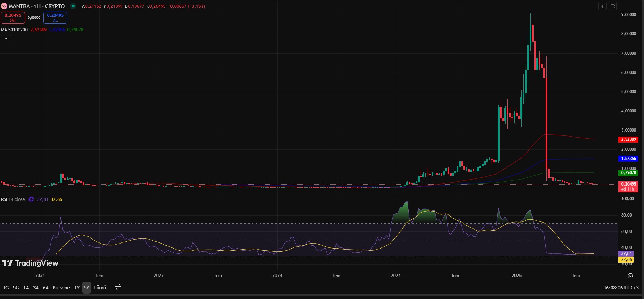Set time range to 5G
Image resolution: width=644 pixels, height=299 pixels.
click(x=16, y=288)
